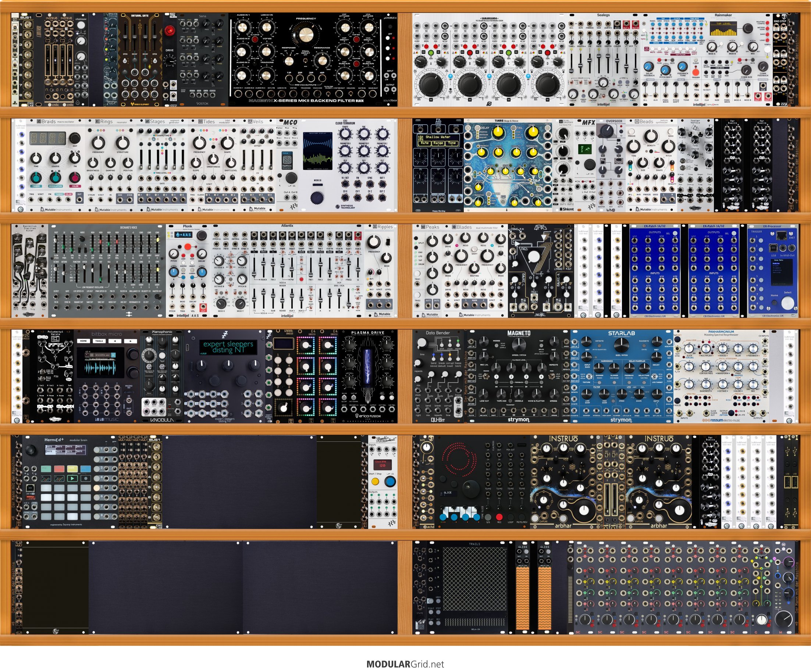This screenshot has height=672, width=811.
Task: Hit the record button on Hermod+
Action: [85, 478]
